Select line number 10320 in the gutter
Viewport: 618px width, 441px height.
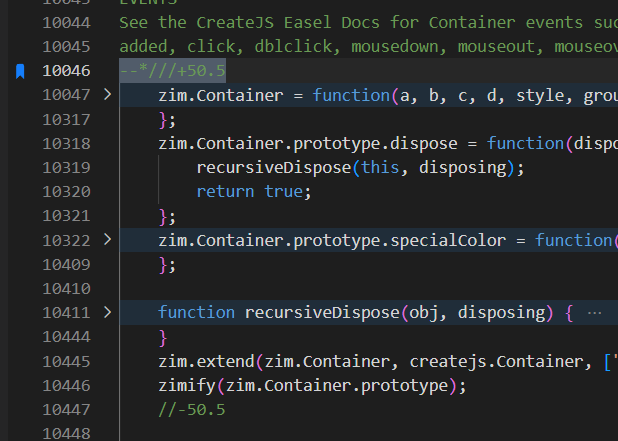pos(66,192)
